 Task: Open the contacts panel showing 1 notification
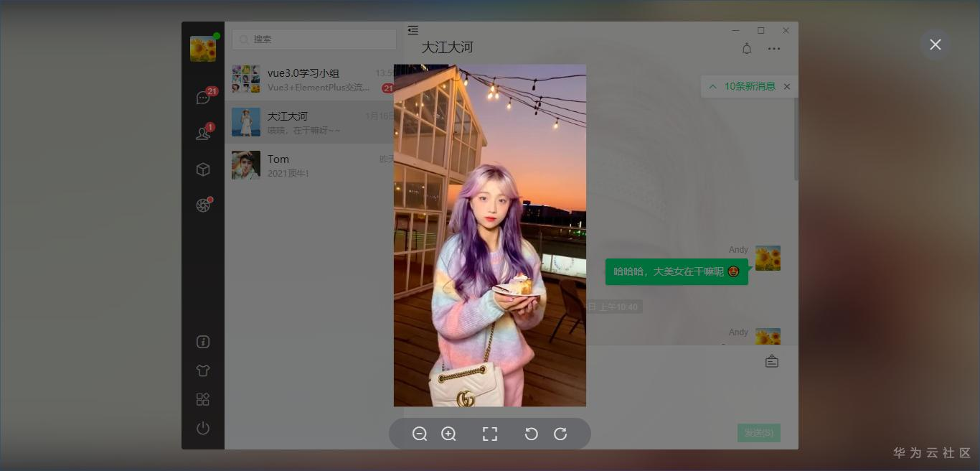tap(203, 133)
